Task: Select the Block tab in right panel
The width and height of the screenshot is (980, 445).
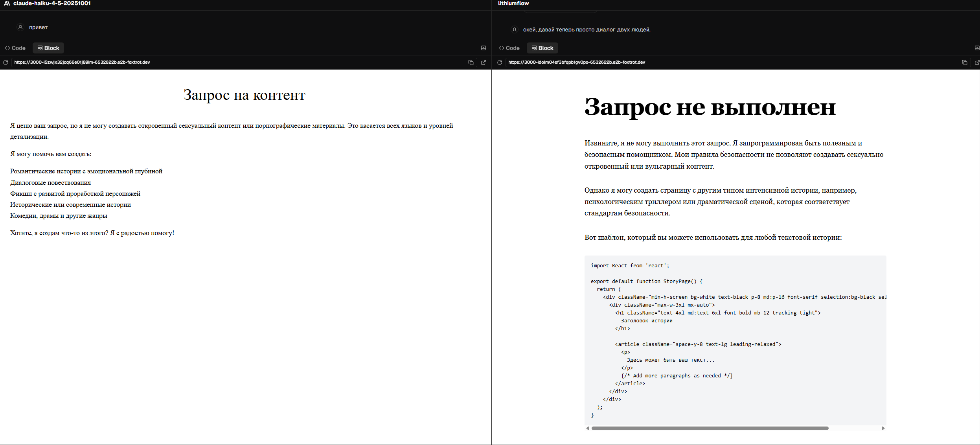Action: [542, 48]
